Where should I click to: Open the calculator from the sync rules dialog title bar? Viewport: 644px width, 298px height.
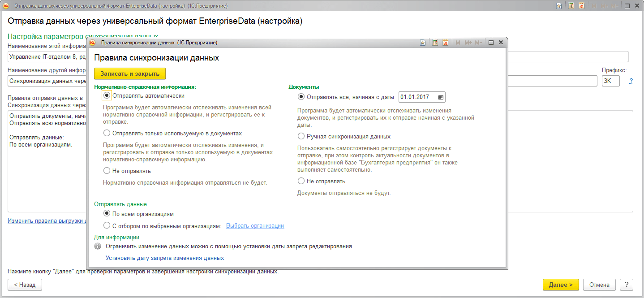click(x=434, y=43)
